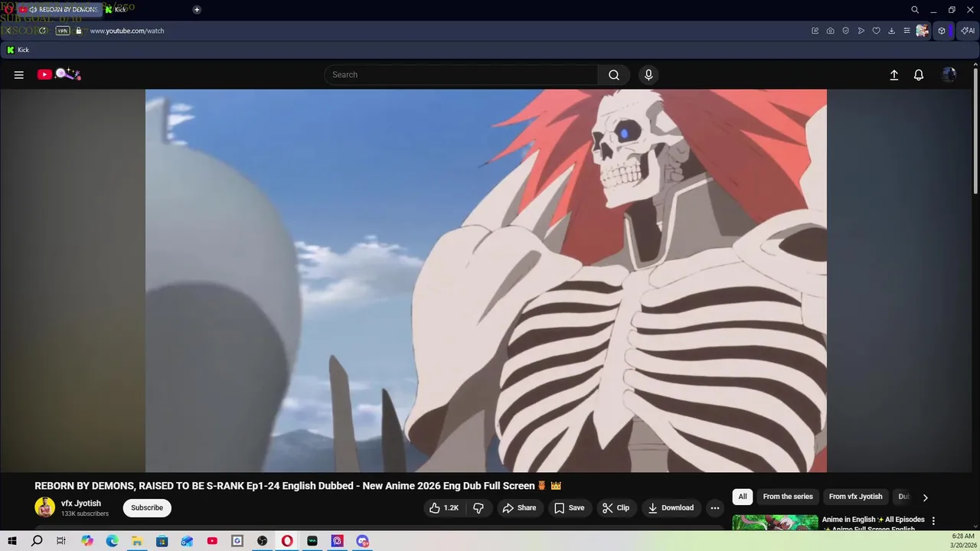Viewport: 980px width, 551px height.
Task: Like the video with 1.2K likes
Action: click(444, 508)
